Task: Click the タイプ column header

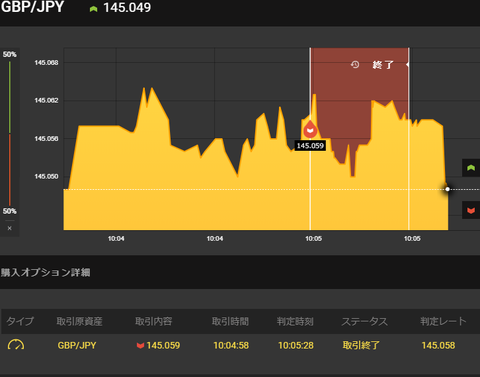Action: pos(20,321)
